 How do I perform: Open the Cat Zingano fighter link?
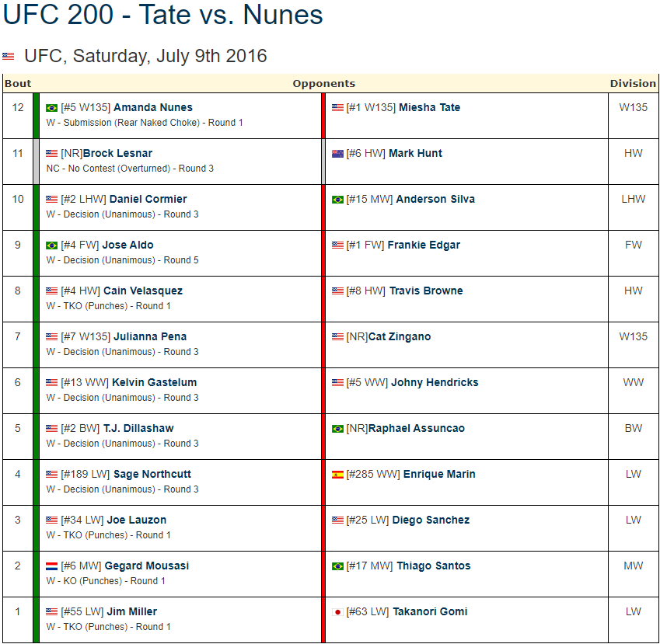coord(400,337)
